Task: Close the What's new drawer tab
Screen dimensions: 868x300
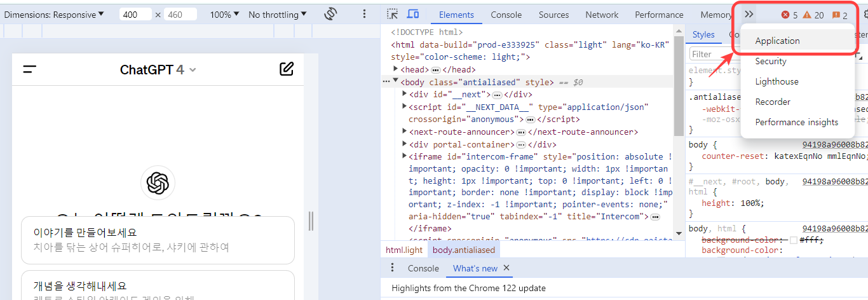Action: click(506, 268)
